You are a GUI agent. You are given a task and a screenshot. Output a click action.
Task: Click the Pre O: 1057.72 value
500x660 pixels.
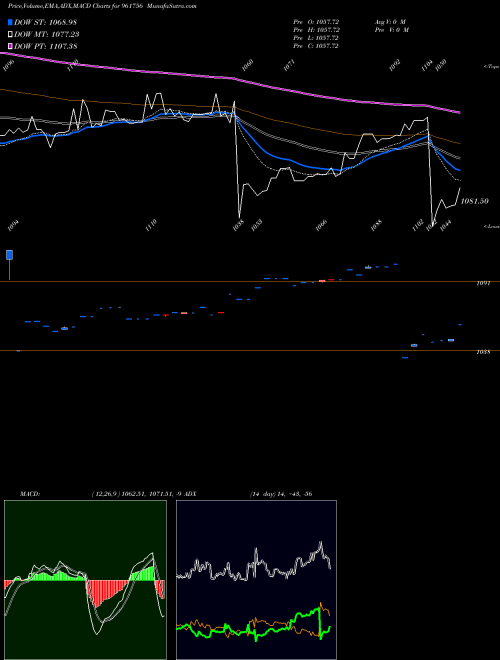pyautogui.click(x=316, y=22)
